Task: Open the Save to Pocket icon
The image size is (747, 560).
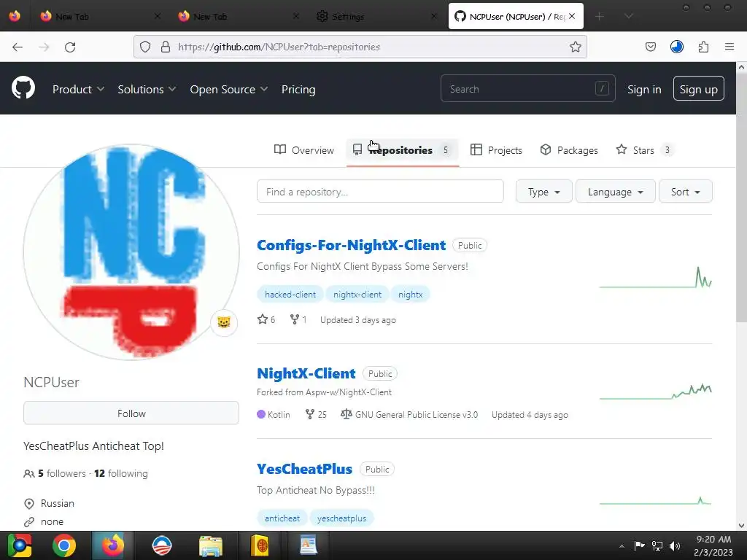Action: tap(650, 47)
